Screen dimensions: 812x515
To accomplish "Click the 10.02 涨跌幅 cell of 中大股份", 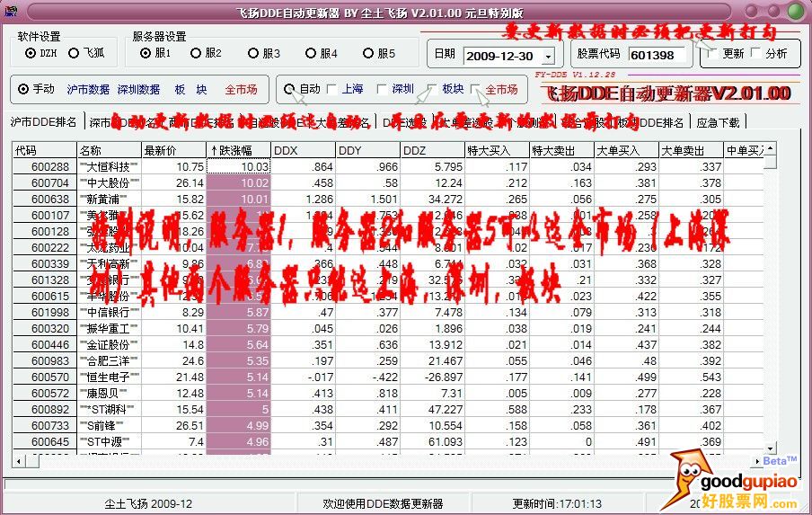I will pyautogui.click(x=238, y=182).
